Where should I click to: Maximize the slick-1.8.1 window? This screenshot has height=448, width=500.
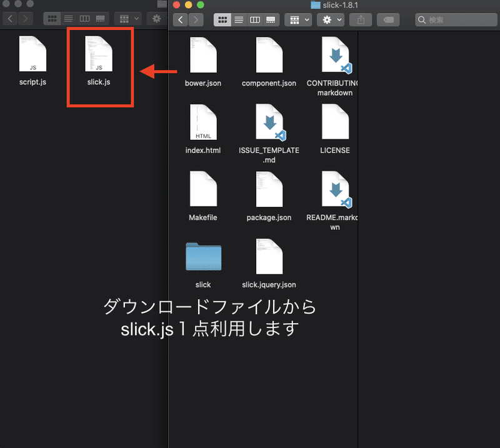click(201, 5)
